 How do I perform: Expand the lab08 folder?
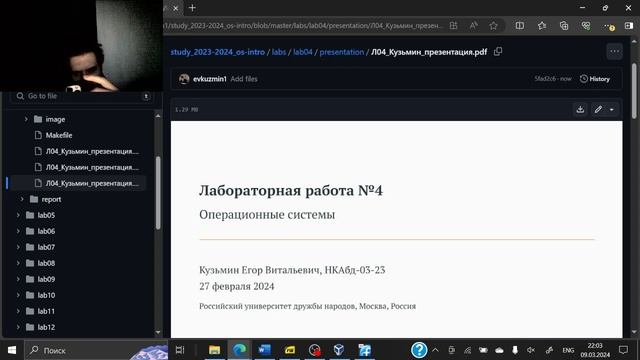point(18,263)
